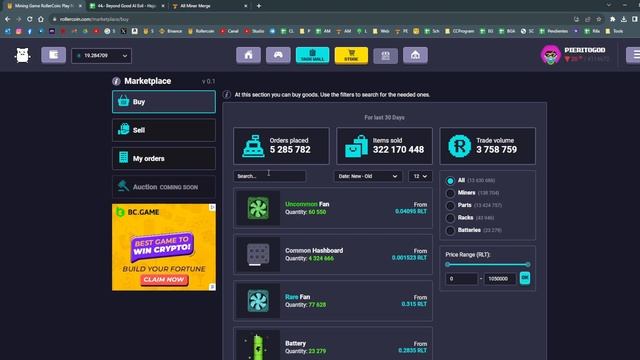
Task: Click the info icon beside buy instructions
Action: click(x=227, y=95)
